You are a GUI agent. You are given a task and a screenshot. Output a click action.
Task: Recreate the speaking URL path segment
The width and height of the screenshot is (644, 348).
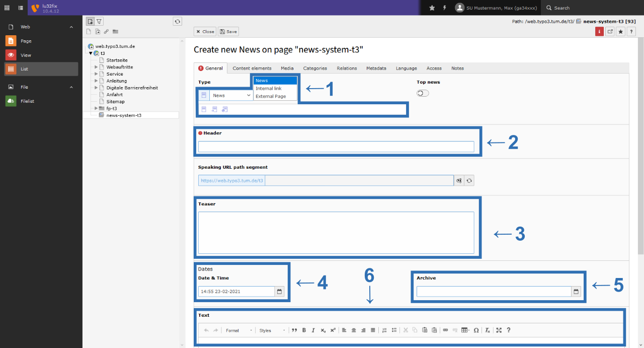pos(469,180)
